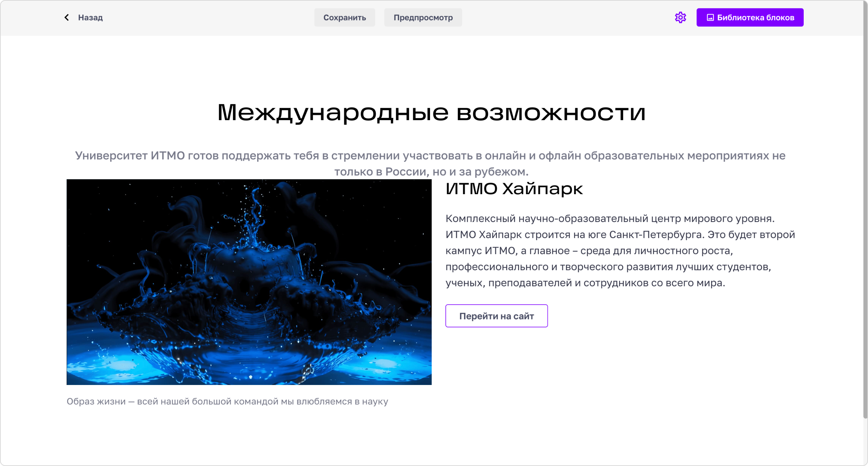Click the Назад link text

[x=90, y=17]
